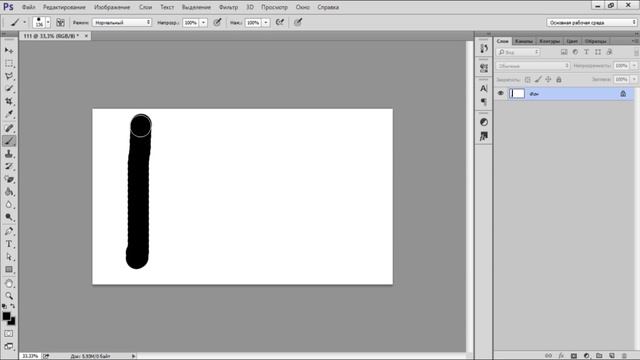Image resolution: width=640 pixels, height=360 pixels.
Task: Enable airbrush mode in options bar
Action: point(280,22)
